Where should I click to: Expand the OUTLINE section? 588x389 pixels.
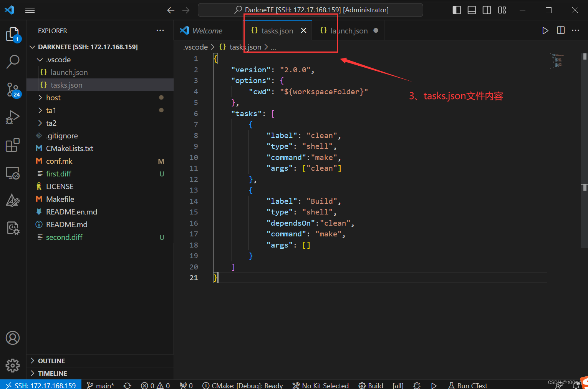[100, 361]
